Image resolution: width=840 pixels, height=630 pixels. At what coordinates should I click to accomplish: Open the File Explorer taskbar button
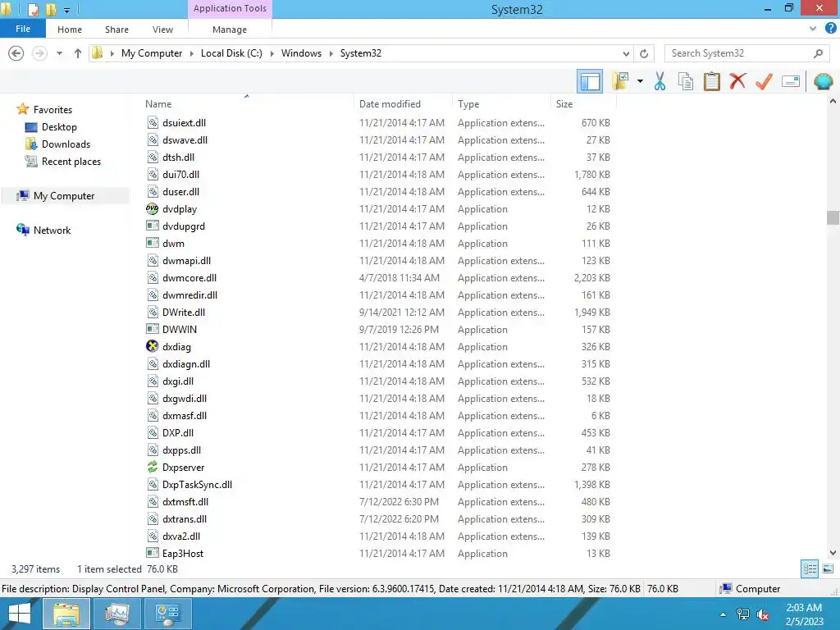(66, 614)
